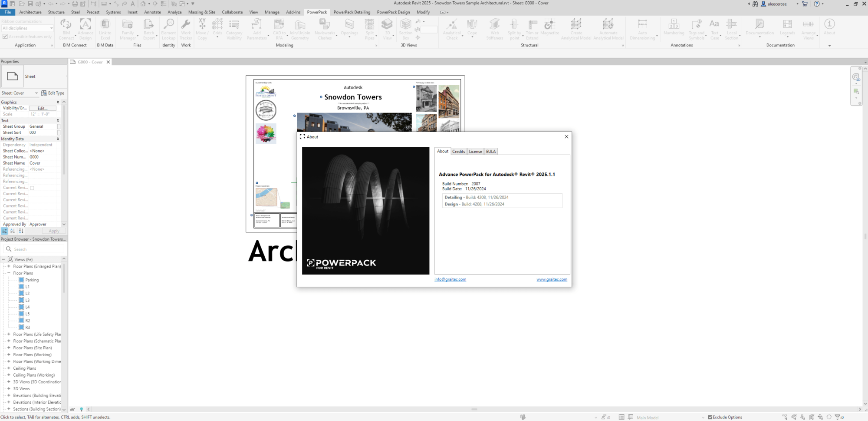868x421 pixels.
Task: Click the Edit Type button
Action: (53, 93)
